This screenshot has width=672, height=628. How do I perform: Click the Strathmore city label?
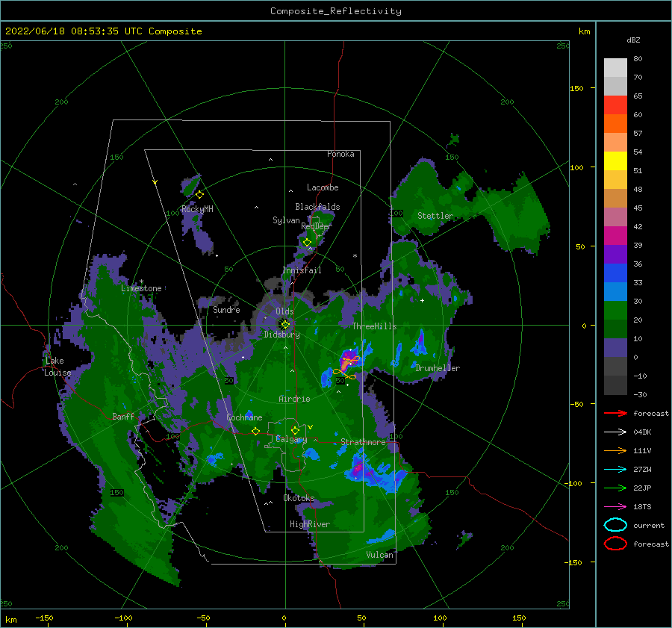(x=363, y=442)
